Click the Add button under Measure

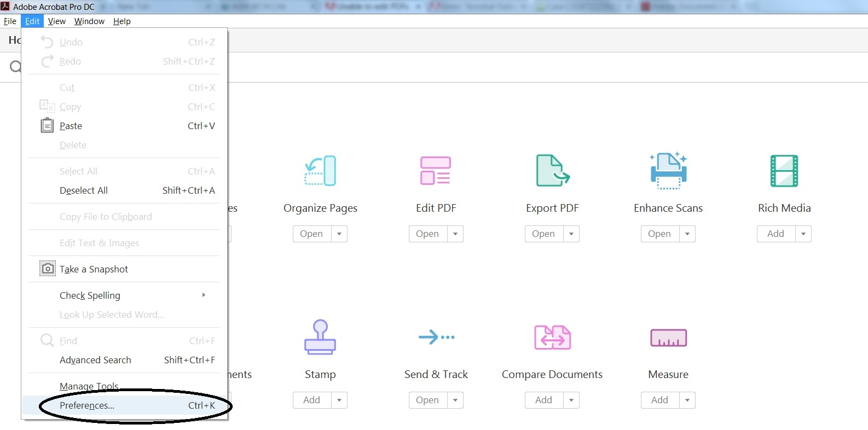tap(659, 400)
